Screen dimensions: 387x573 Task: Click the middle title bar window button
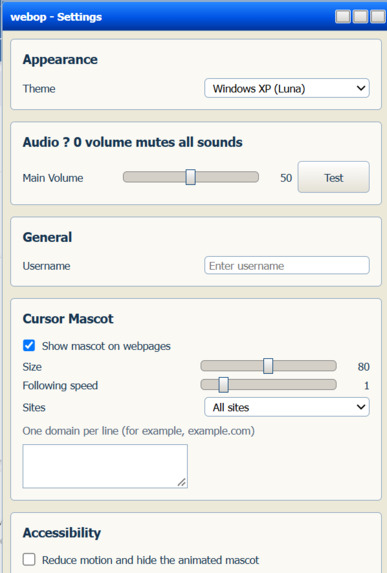pos(360,16)
